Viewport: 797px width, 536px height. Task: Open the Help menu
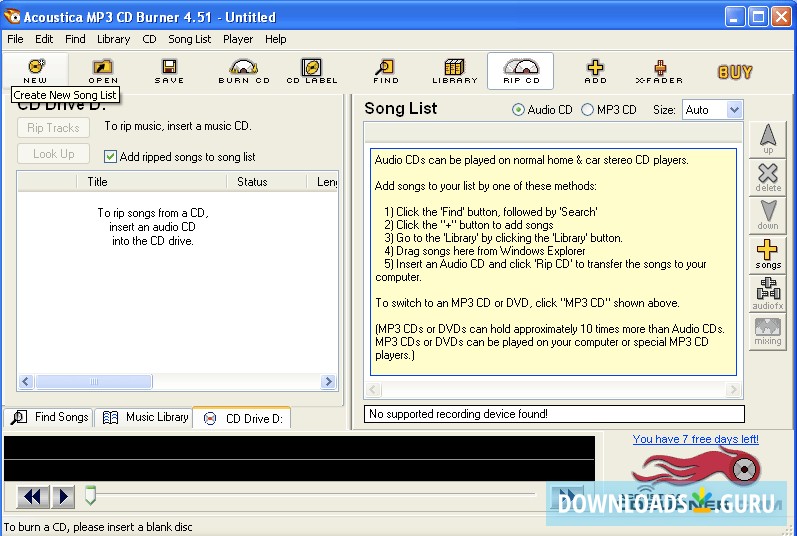(275, 39)
